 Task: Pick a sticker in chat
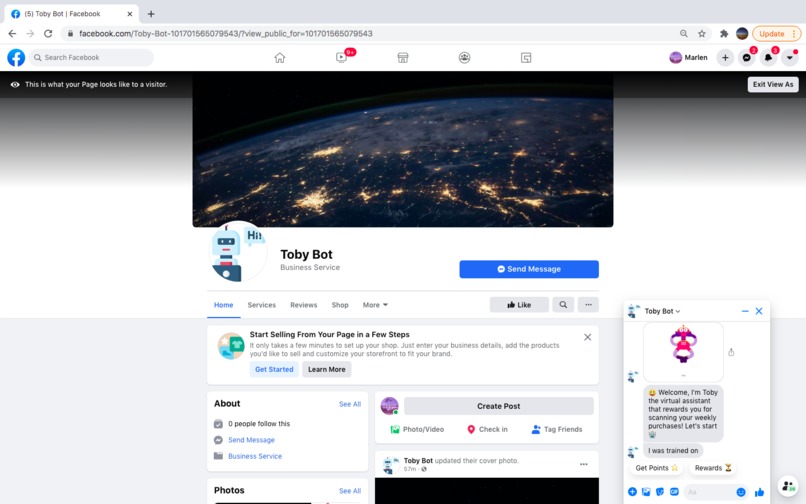click(660, 492)
